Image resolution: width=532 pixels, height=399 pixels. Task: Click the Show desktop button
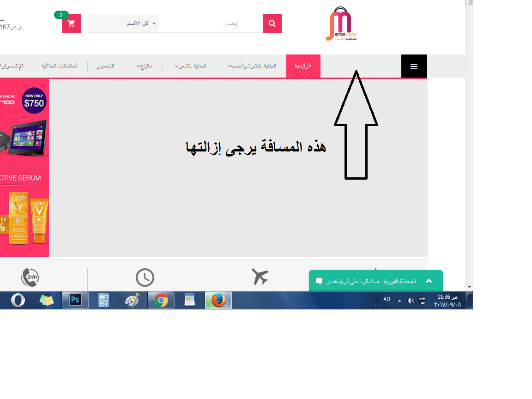470,300
